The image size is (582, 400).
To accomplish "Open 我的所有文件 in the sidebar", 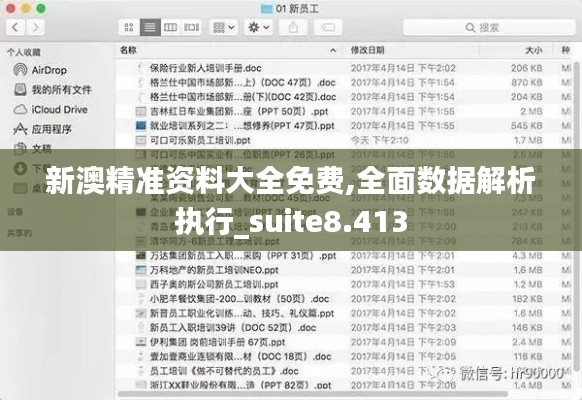I will coord(52,89).
